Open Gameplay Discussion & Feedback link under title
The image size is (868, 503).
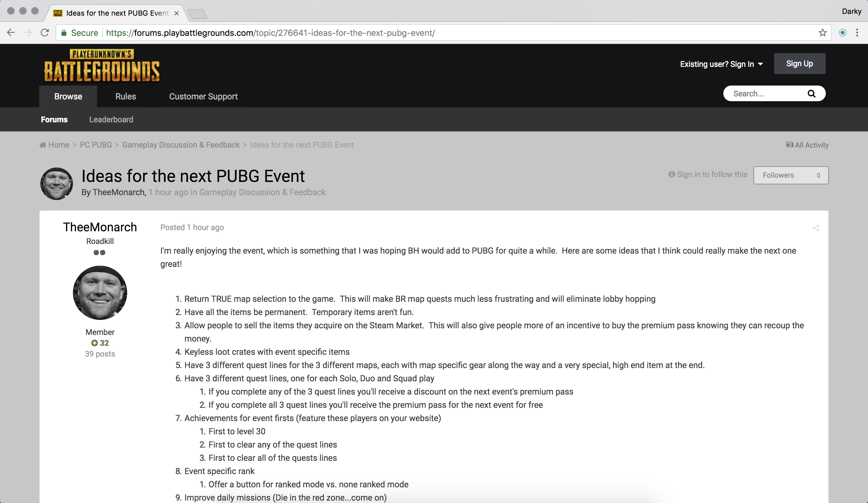[262, 192]
